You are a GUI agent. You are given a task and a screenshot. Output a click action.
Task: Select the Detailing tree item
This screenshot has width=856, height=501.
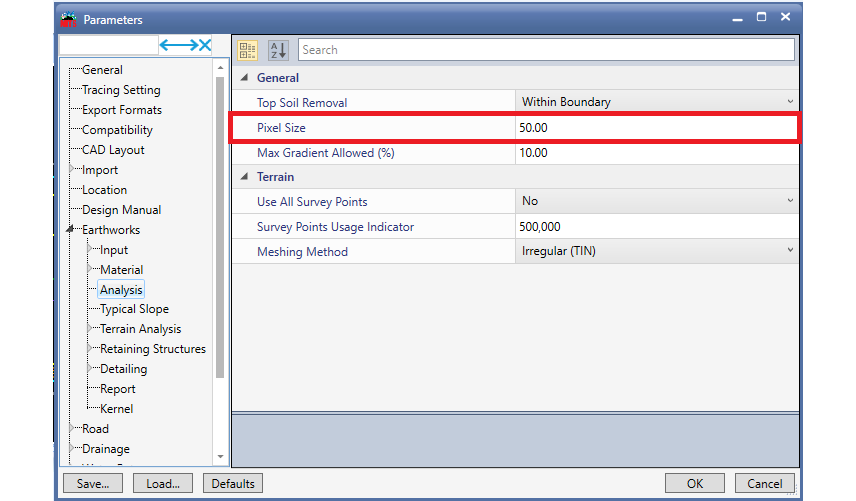[x=123, y=369]
